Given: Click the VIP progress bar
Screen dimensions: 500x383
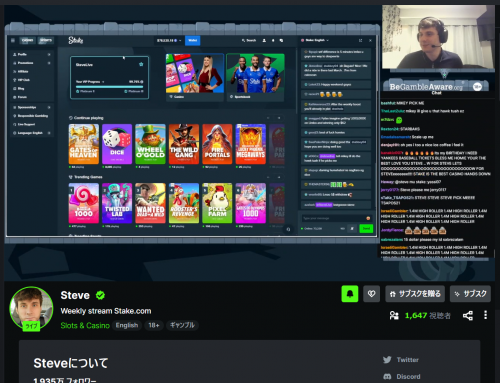Looking at the screenshot, I should 110,87.
